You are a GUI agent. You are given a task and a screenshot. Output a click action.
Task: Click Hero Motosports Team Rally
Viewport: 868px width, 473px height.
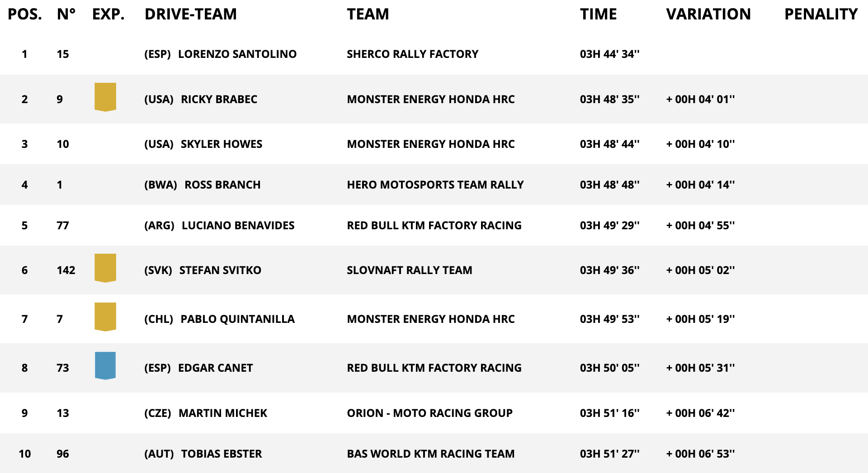point(435,184)
